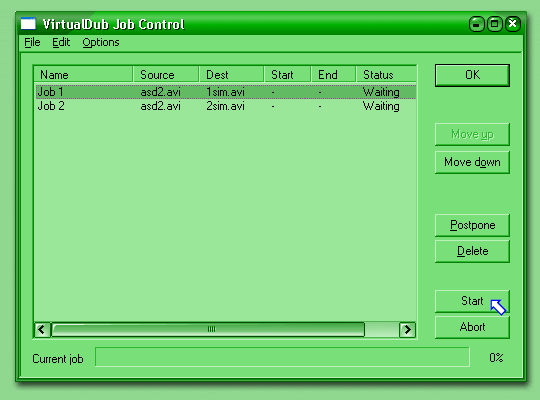Screen dimensions: 540x400
Task: Select the Job 2 row
Action: click(x=226, y=106)
